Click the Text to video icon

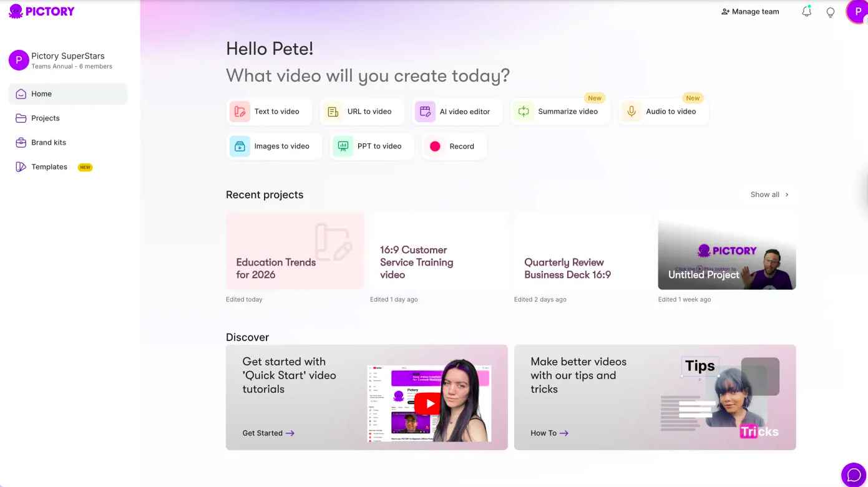point(240,112)
